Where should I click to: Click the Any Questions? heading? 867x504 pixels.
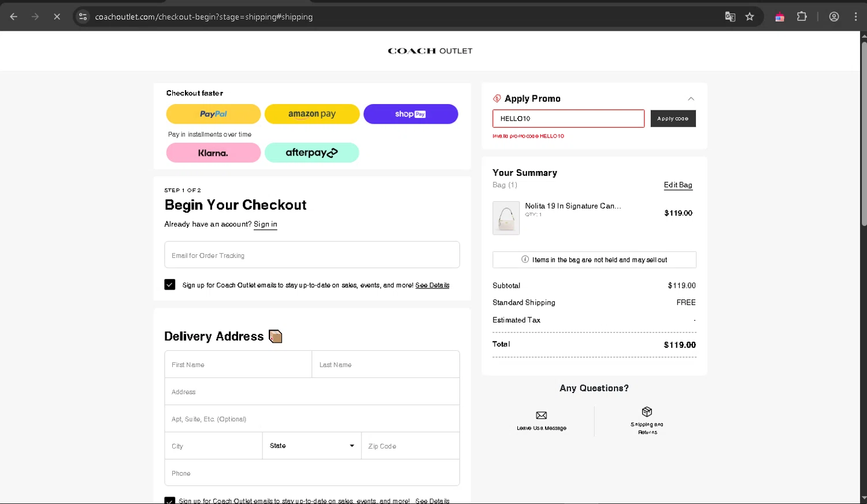594,388
